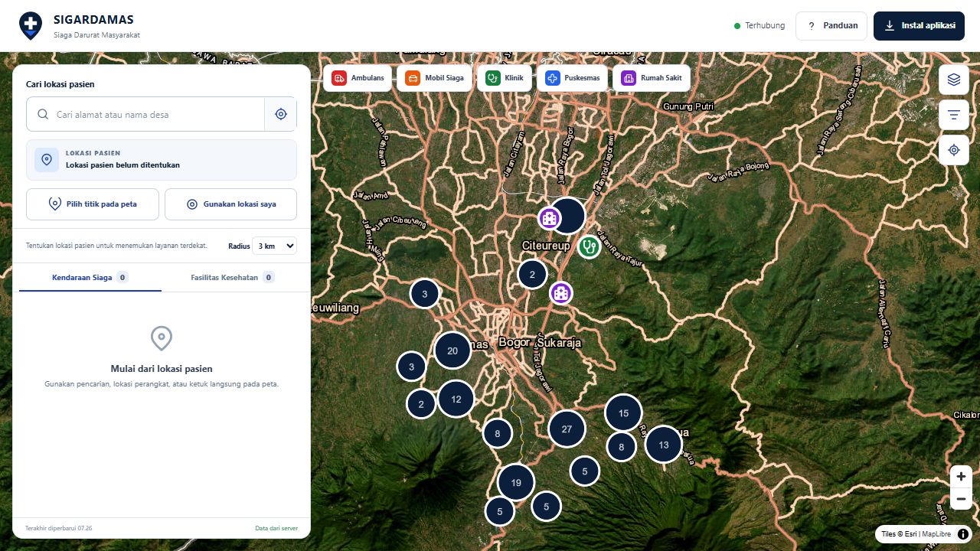980x551 pixels.
Task: Open the Radius 3 km dropdown
Action: click(x=274, y=246)
